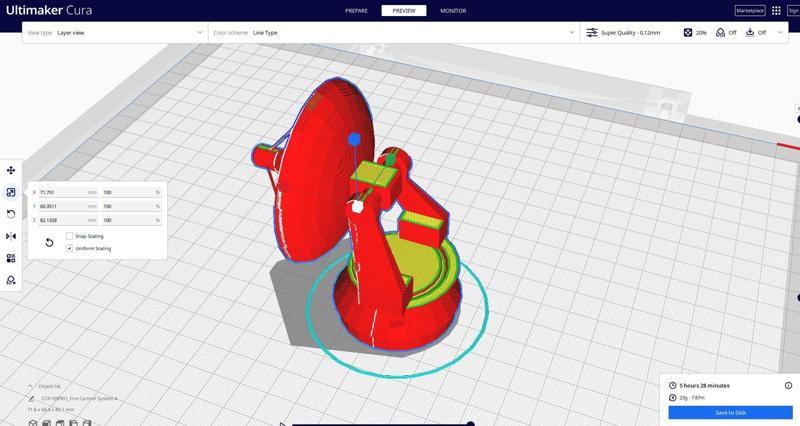Click the 20% infill value
Screen dimensions: 800x426
tap(701, 33)
